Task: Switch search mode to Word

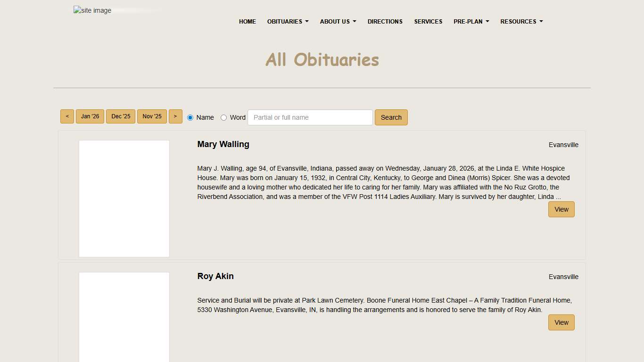Action: (x=223, y=117)
